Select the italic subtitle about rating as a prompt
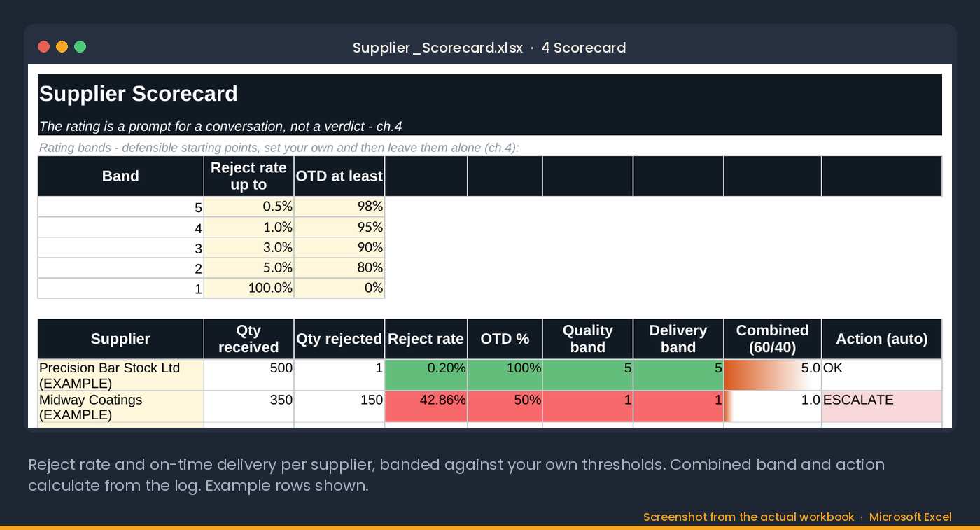Image resolution: width=980 pixels, height=530 pixels. (490, 127)
